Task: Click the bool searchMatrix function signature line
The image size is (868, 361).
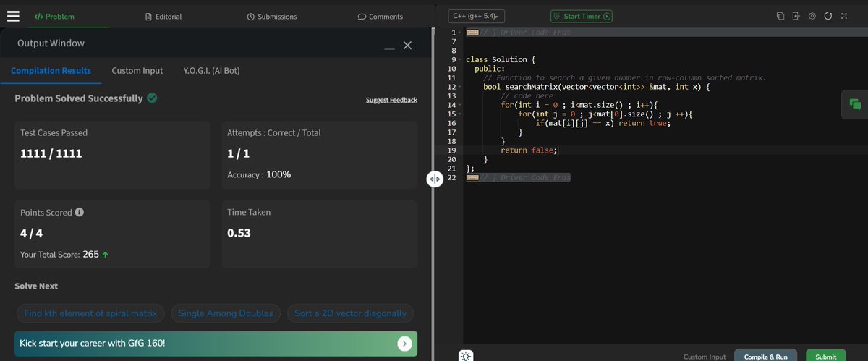Action: point(597,87)
